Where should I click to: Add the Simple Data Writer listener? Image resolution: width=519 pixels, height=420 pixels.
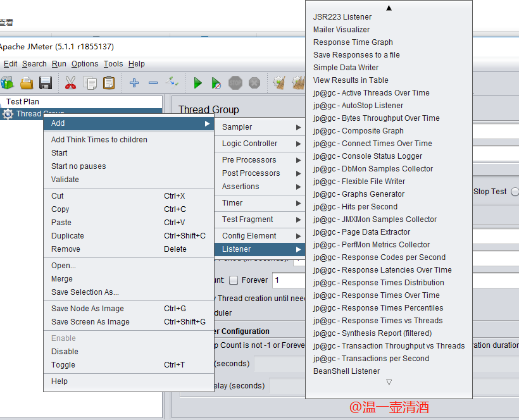point(389,68)
